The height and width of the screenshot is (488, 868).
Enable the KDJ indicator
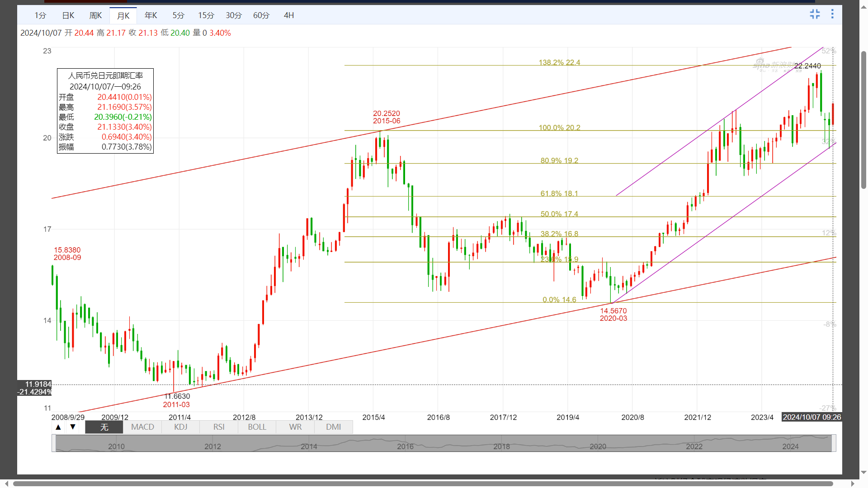click(x=180, y=427)
